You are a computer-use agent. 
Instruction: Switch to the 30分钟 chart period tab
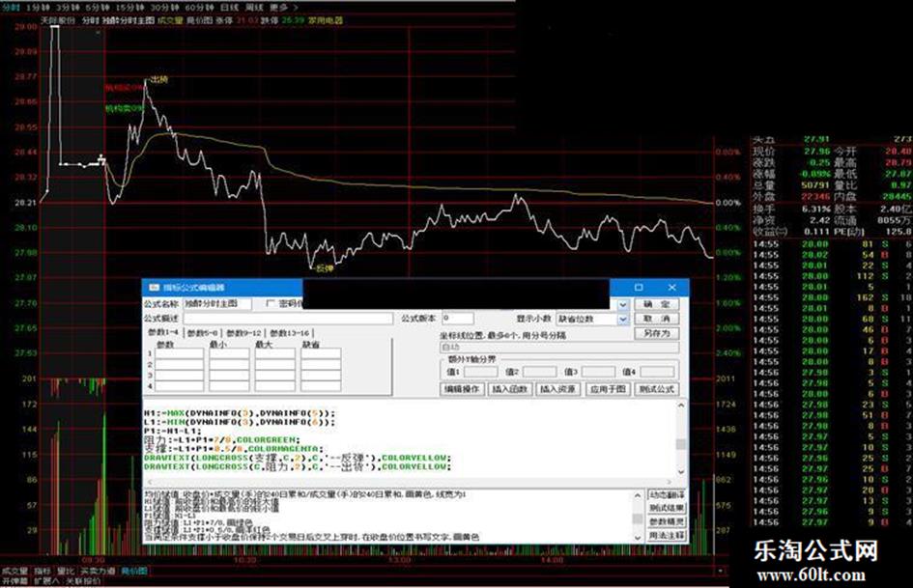pos(164,7)
